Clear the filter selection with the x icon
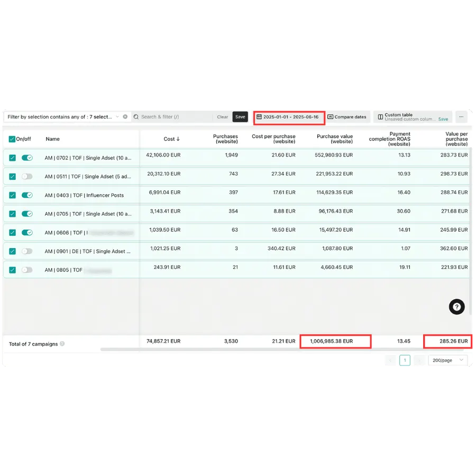Image resolution: width=476 pixels, height=476 pixels. 125,116
